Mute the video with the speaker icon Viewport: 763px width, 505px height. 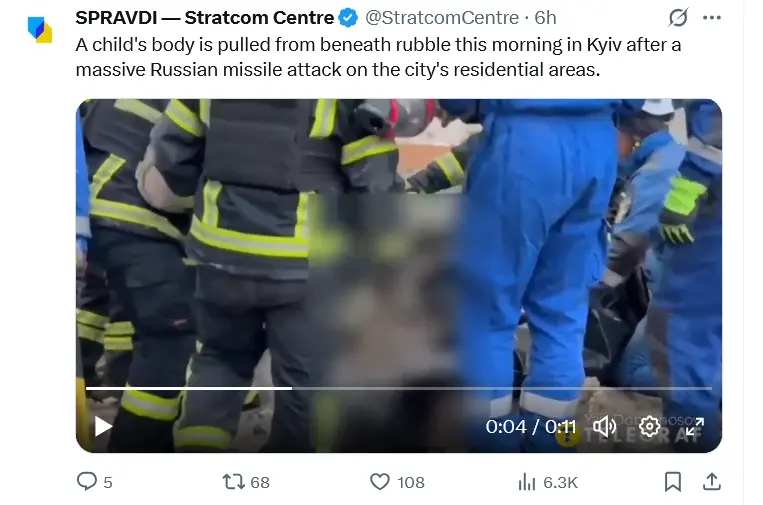click(x=604, y=427)
